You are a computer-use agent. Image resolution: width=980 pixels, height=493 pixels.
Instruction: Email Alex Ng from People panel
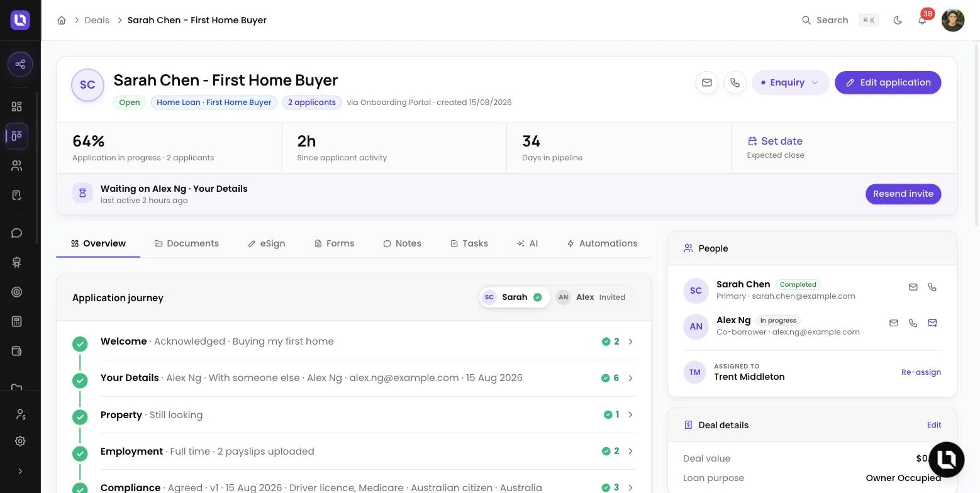click(x=894, y=323)
